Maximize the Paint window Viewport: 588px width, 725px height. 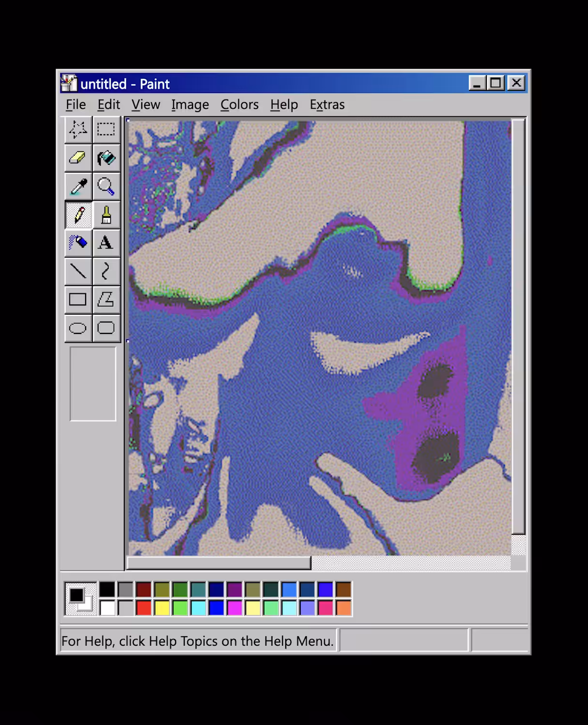496,83
